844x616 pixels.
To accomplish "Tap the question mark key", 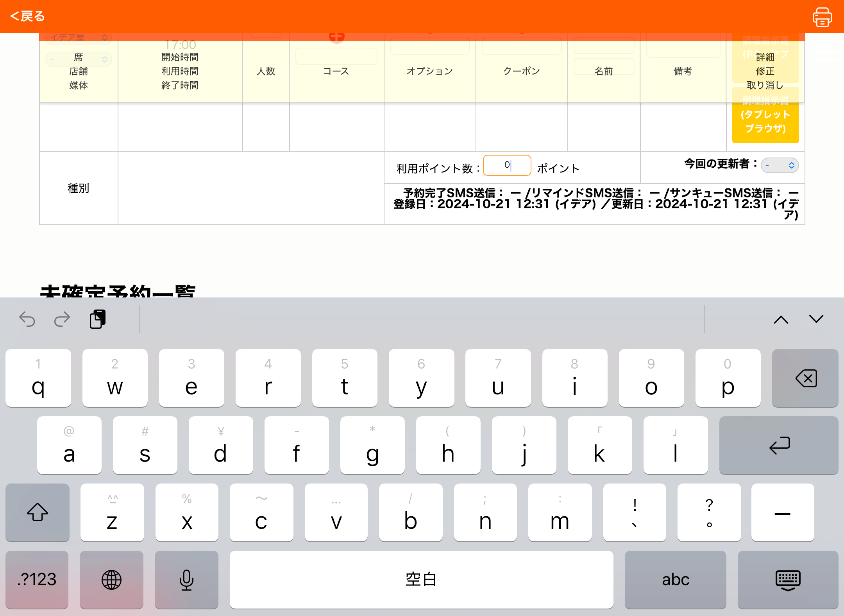I will pyautogui.click(x=709, y=512).
